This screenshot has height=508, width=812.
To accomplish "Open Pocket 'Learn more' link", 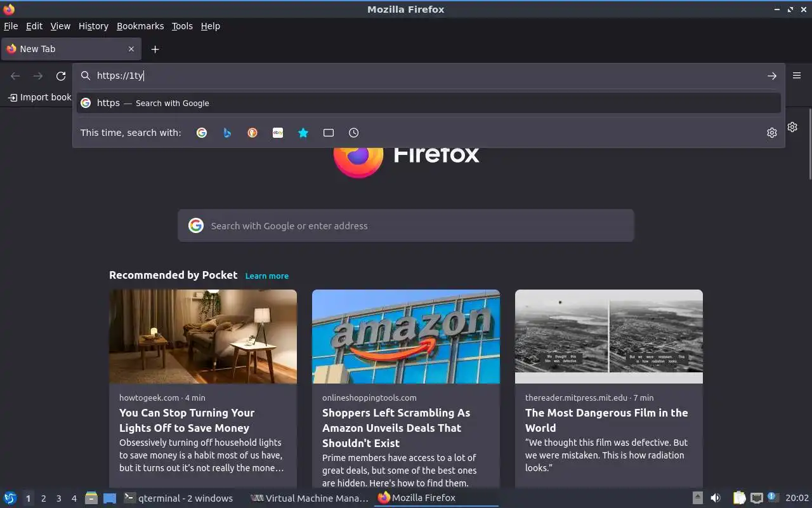I will (x=267, y=276).
